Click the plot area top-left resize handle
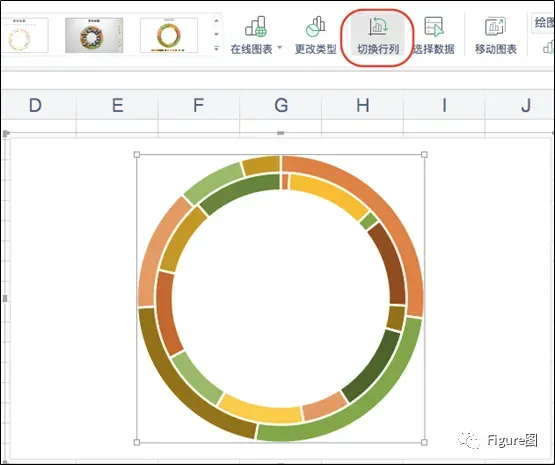This screenshot has height=465, width=555. (x=137, y=155)
